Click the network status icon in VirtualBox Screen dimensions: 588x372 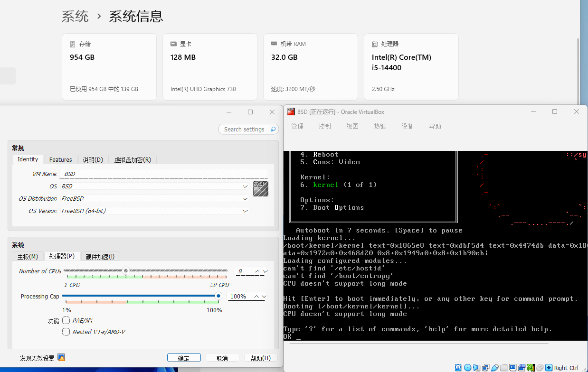click(485, 367)
